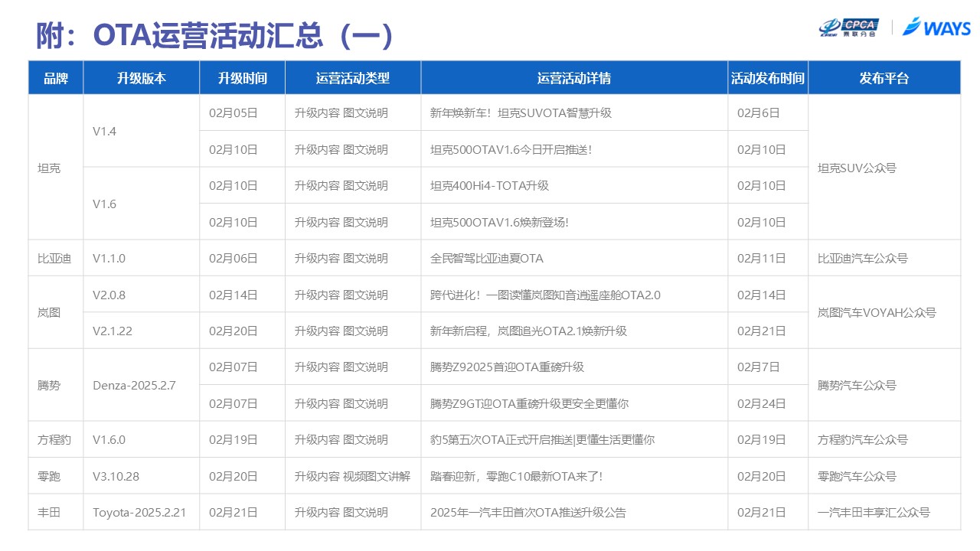Click the WAYS logo
Image resolution: width=980 pixels, height=551 pixels.
(x=936, y=28)
